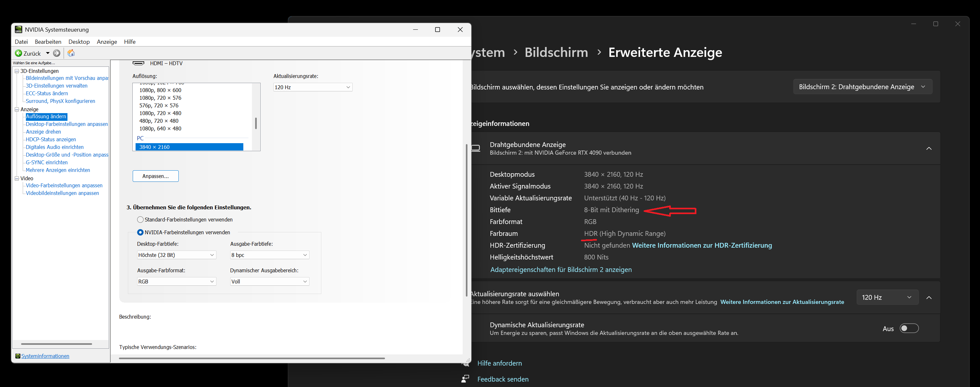Click the forward navigation arrow icon

(57, 53)
